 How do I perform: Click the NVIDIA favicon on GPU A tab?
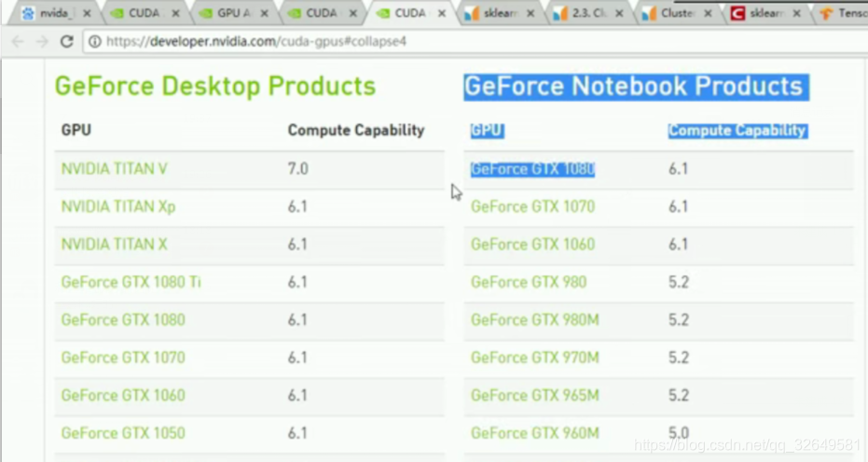point(205,13)
